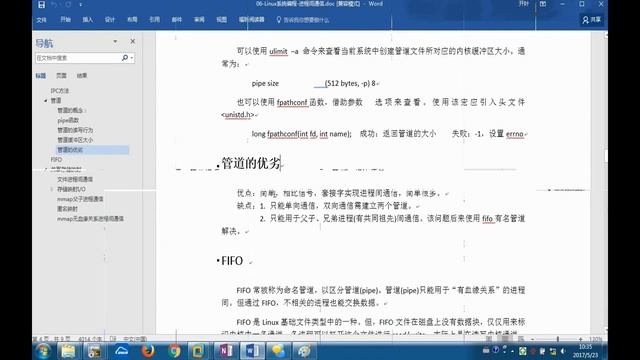This screenshot has height=360, width=640.
Task: Open the 文件 (File) menu tab
Action: point(41,20)
